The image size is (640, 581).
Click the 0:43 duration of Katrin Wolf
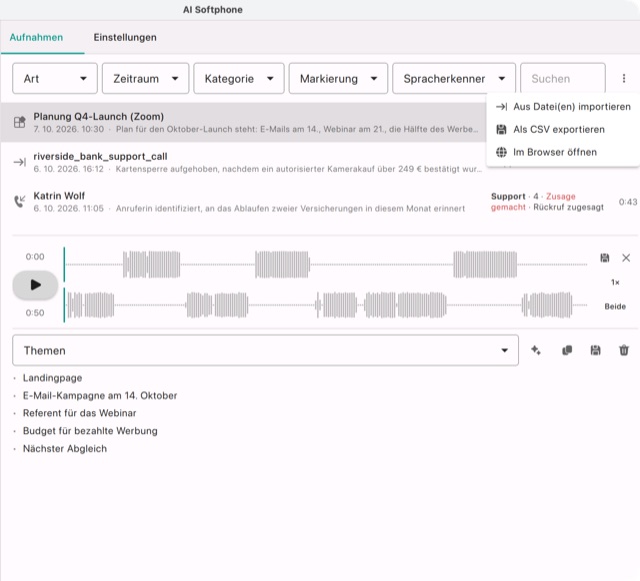pos(628,202)
